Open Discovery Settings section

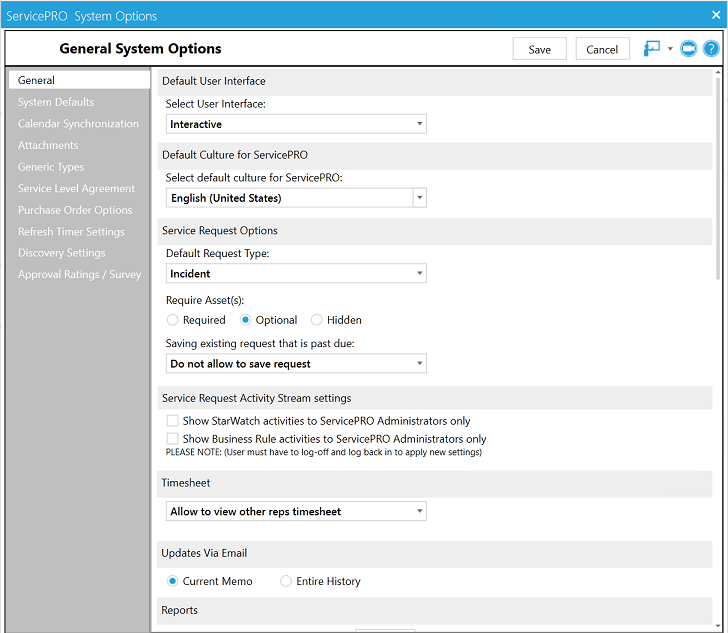(61, 253)
